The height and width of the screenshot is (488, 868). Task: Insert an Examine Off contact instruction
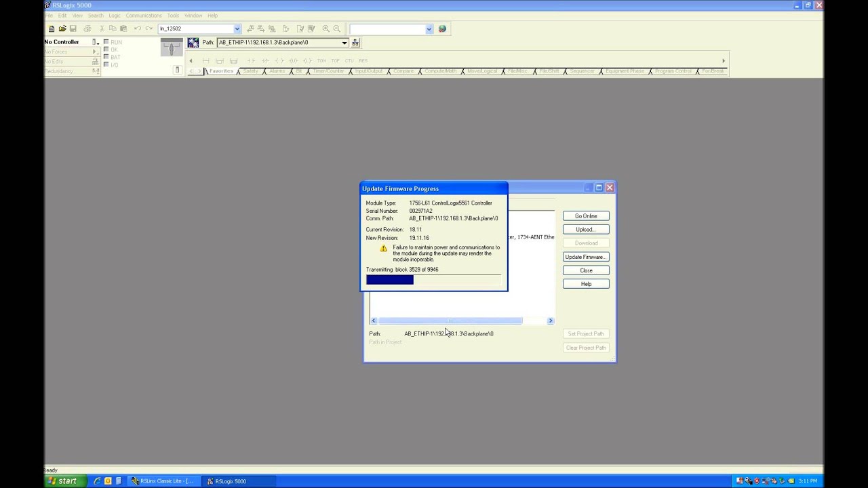click(266, 61)
